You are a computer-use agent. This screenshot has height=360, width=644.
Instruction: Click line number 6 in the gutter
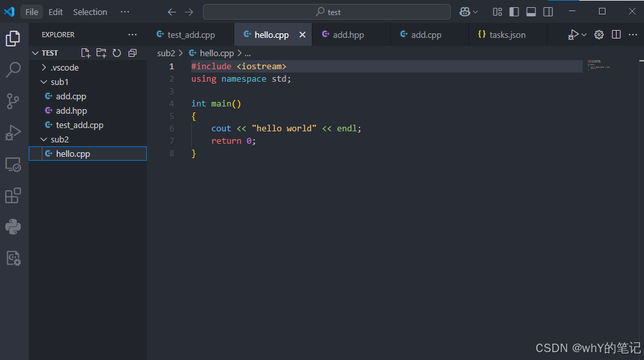pos(172,129)
